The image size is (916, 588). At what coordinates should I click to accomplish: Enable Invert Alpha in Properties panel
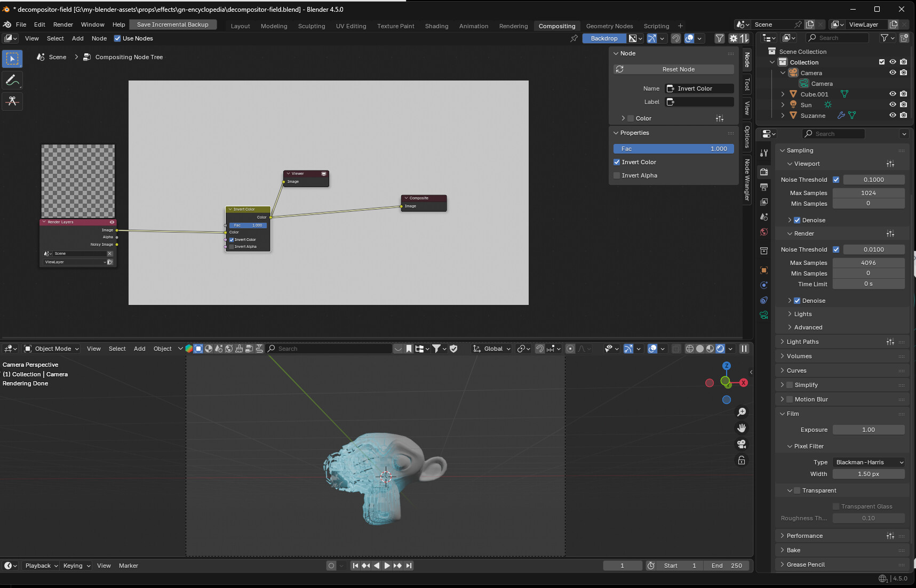coord(617,175)
